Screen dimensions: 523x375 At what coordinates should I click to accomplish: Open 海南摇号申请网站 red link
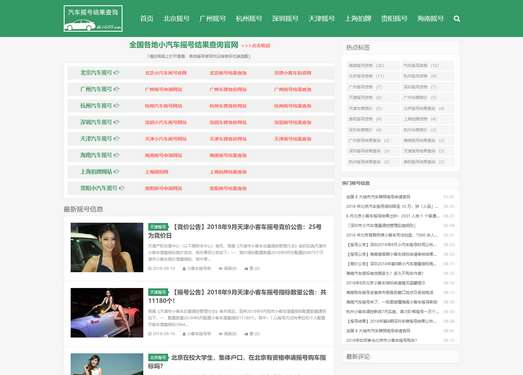coord(163,155)
